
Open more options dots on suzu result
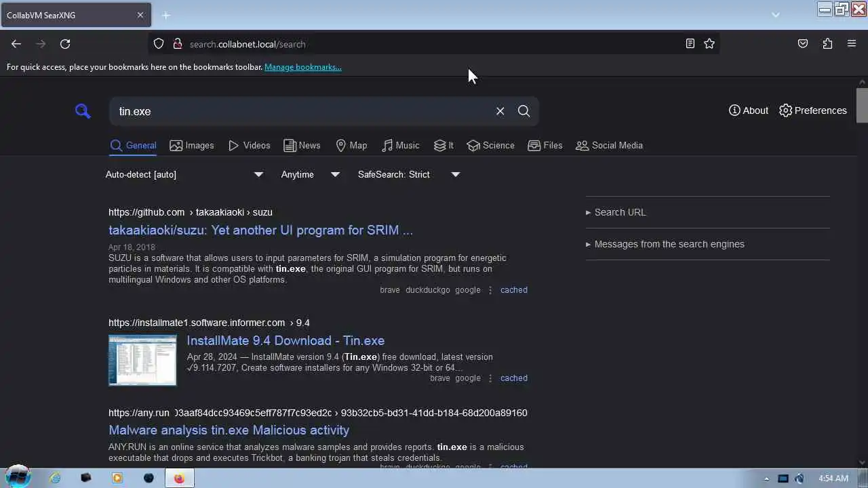[490, 290]
